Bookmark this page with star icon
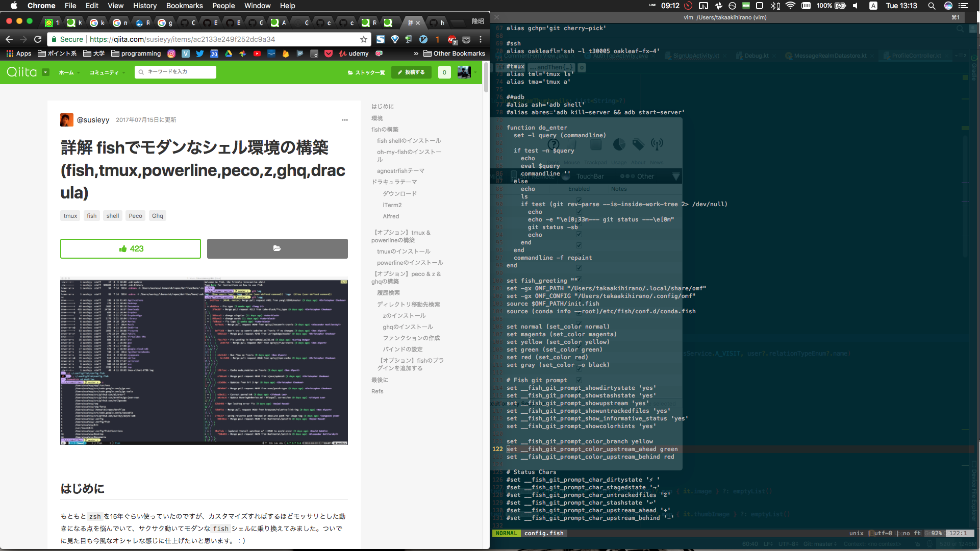Image resolution: width=980 pixels, height=551 pixels. 363,39
